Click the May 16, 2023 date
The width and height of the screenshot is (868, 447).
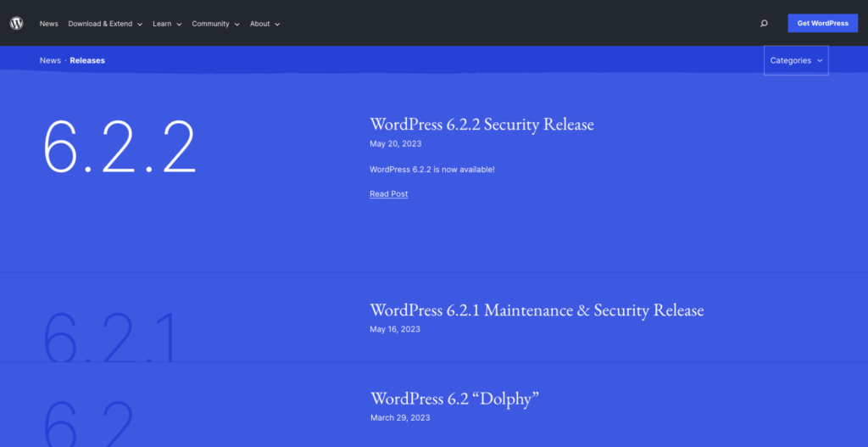[395, 329]
